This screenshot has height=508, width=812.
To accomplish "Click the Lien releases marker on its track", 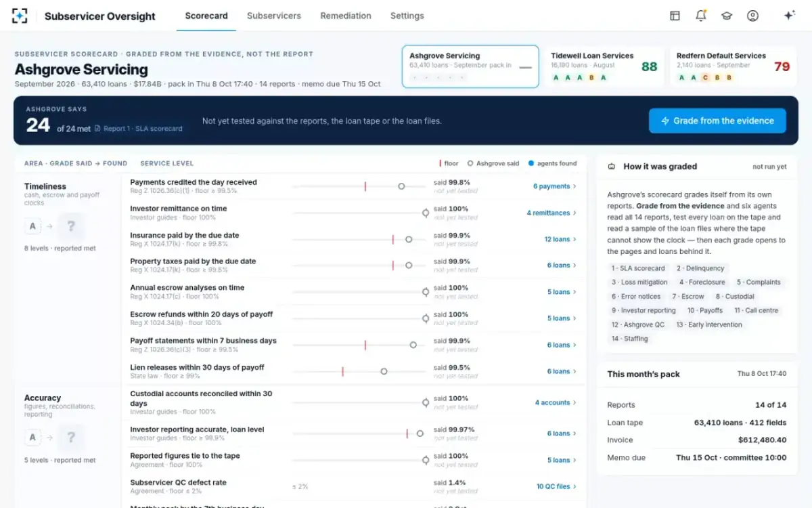I will point(384,371).
